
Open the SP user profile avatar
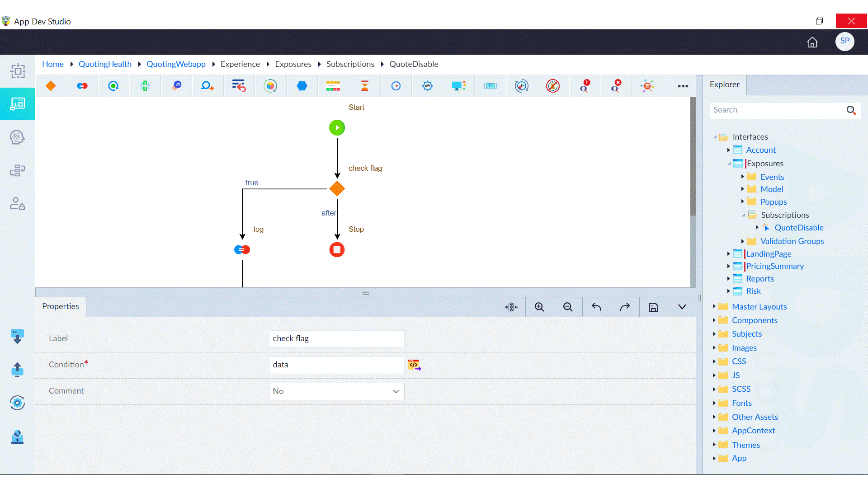tap(844, 41)
